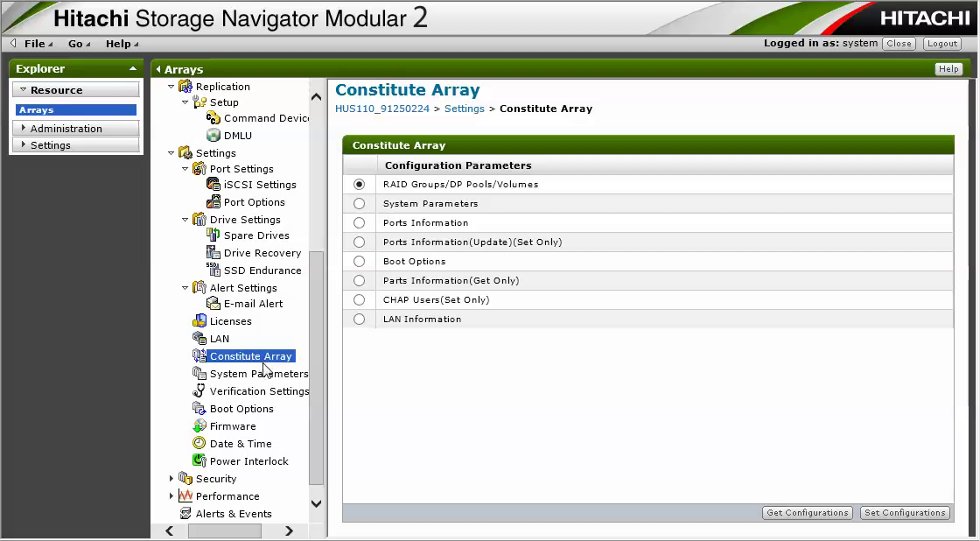Click the Settings folder icon in tree

[185, 152]
